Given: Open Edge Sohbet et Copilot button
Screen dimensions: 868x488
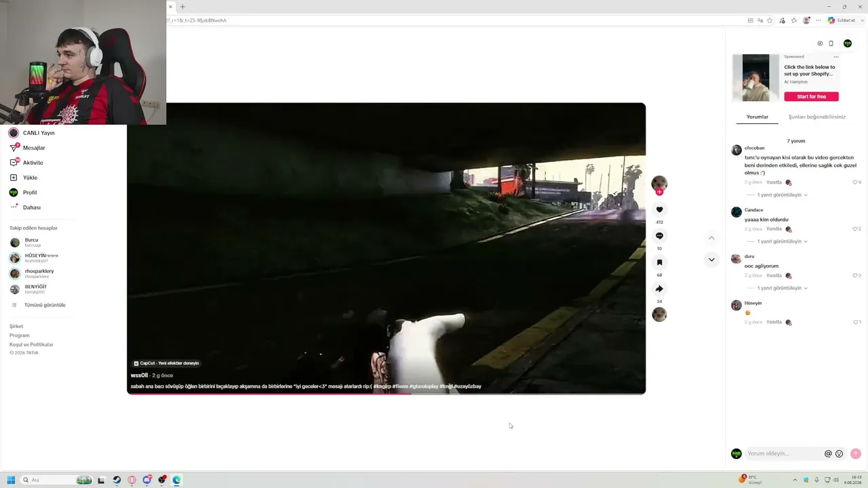Looking at the screenshot, I should pos(841,20).
